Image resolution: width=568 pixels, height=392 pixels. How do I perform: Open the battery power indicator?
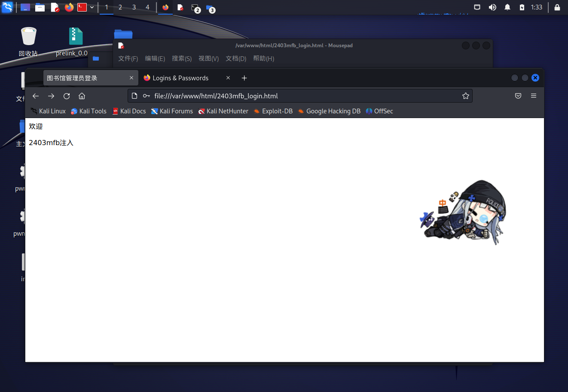(522, 7)
